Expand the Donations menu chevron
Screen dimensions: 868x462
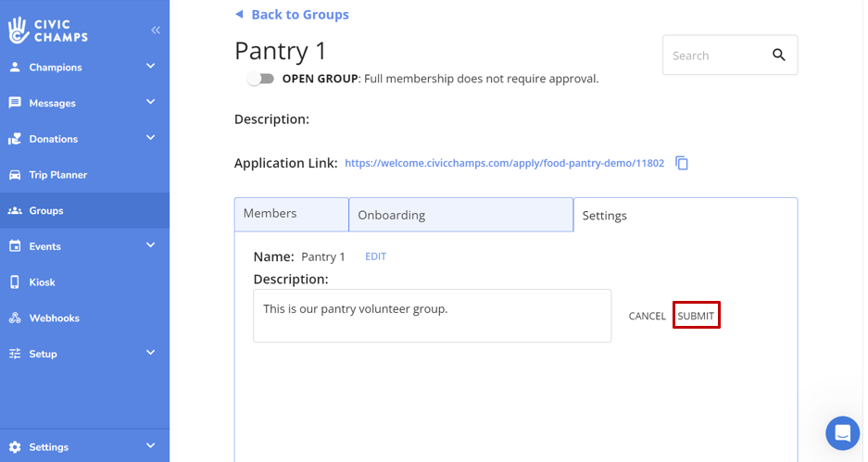click(x=150, y=139)
